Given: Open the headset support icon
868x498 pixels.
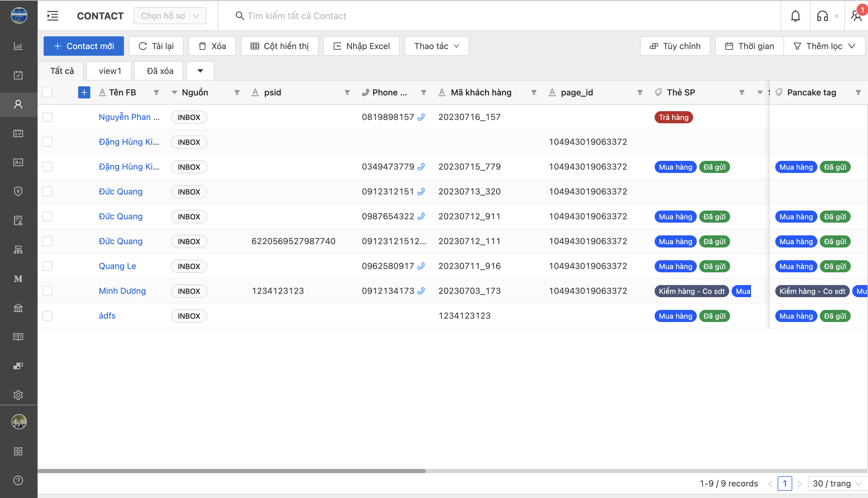Looking at the screenshot, I should click(x=822, y=16).
